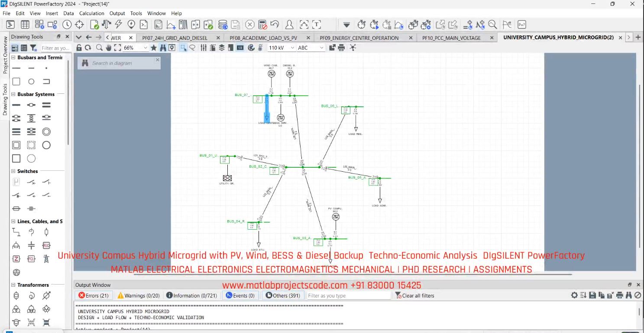Toggle freeze mode padlock icon
Image resolution: width=644 pixels, height=333 pixels.
(79, 48)
